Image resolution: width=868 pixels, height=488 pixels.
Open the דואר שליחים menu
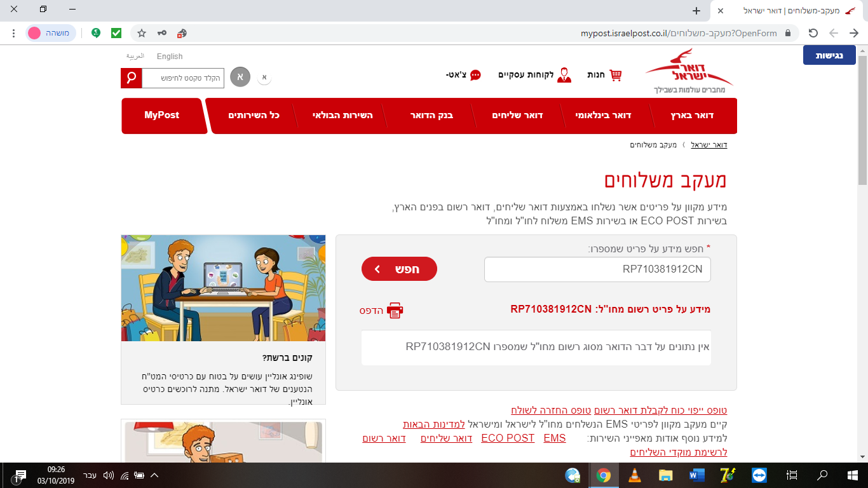[517, 116]
